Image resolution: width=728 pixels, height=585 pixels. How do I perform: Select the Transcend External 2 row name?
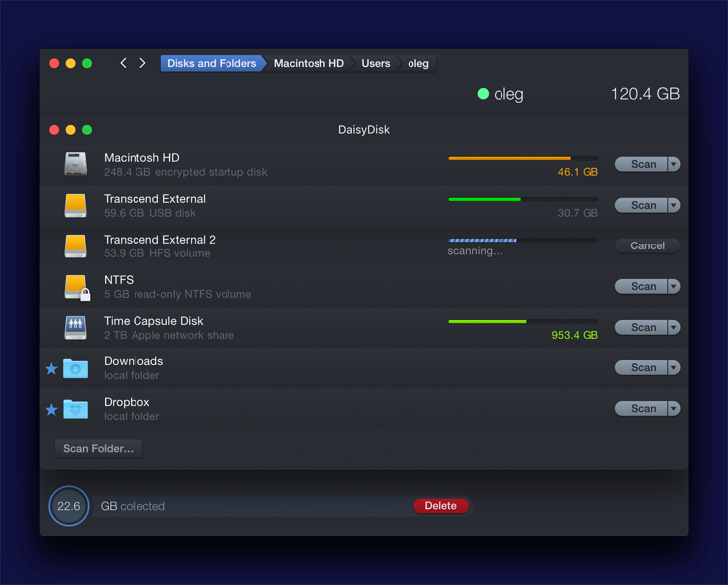(159, 240)
